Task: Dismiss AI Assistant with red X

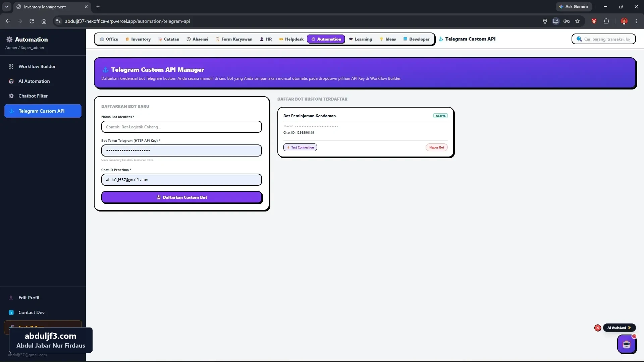Action: point(598,328)
